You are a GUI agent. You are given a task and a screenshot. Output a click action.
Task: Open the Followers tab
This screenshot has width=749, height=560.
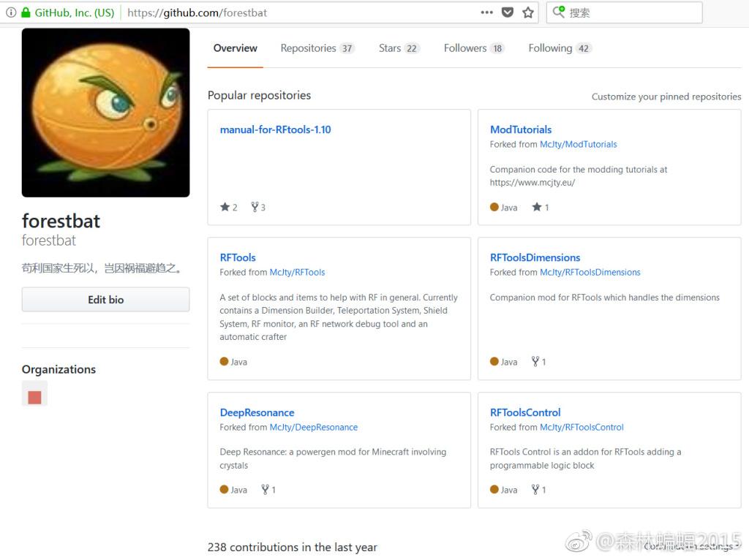coord(474,48)
